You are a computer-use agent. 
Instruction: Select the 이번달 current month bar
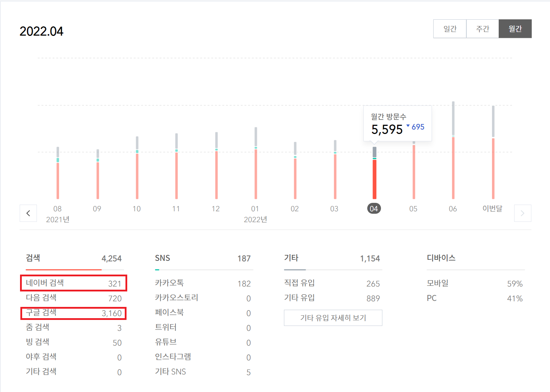tap(493, 152)
